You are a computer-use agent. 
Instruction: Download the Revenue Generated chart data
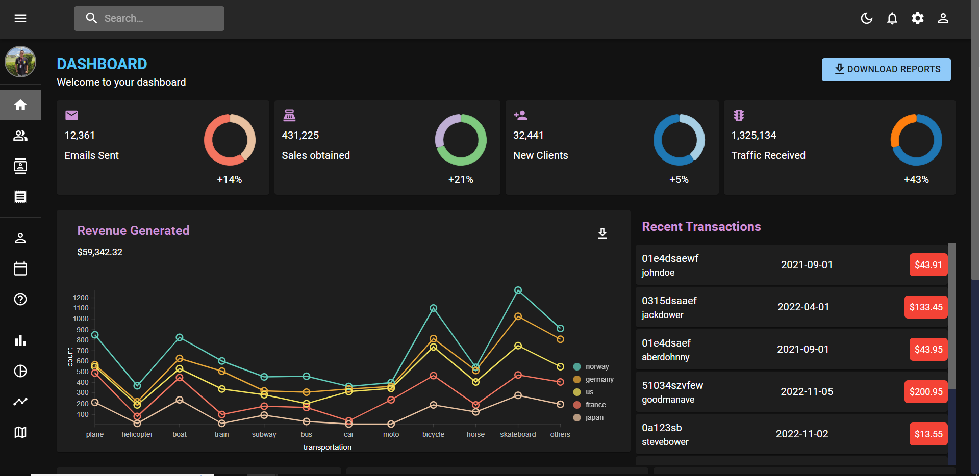(602, 234)
